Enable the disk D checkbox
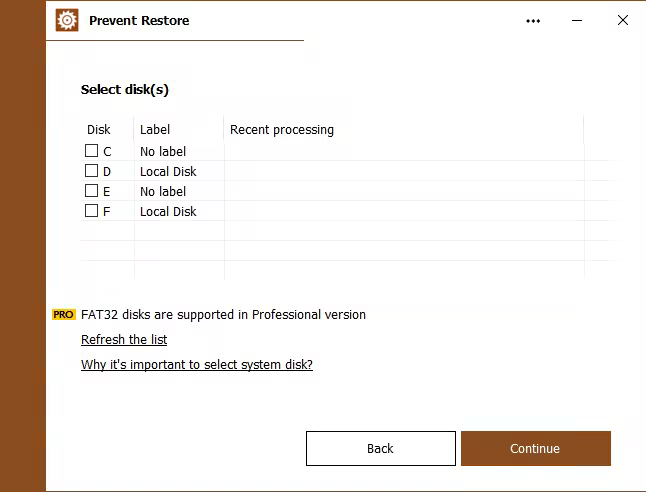The image size is (646, 492). [92, 171]
